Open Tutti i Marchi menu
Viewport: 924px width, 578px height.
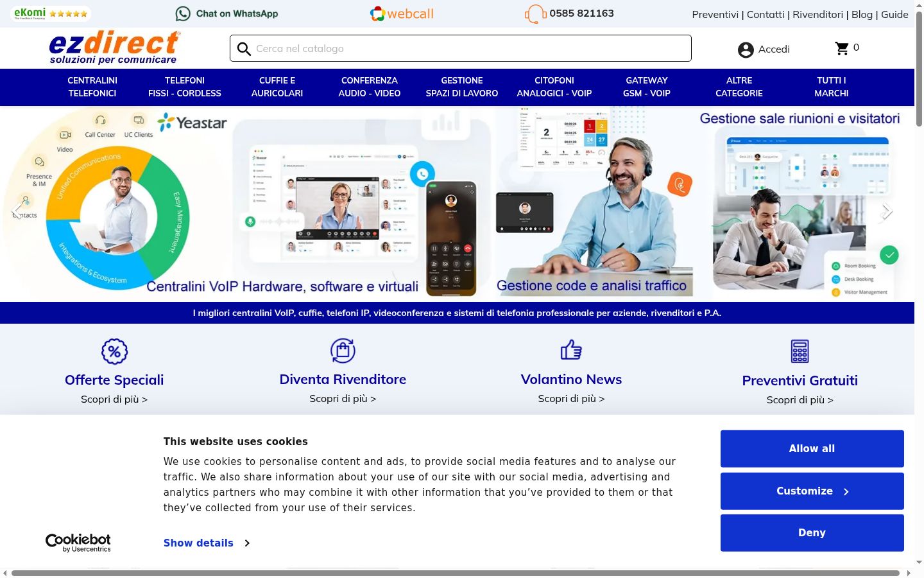pos(832,87)
